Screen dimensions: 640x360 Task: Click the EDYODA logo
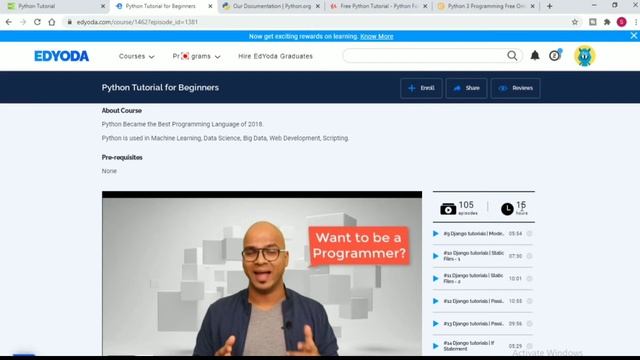click(x=62, y=56)
